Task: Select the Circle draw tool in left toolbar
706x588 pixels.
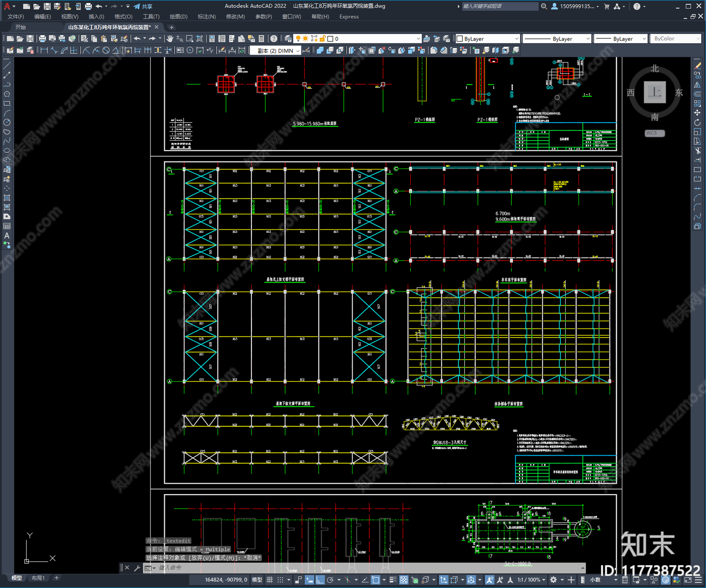Action: [7, 122]
